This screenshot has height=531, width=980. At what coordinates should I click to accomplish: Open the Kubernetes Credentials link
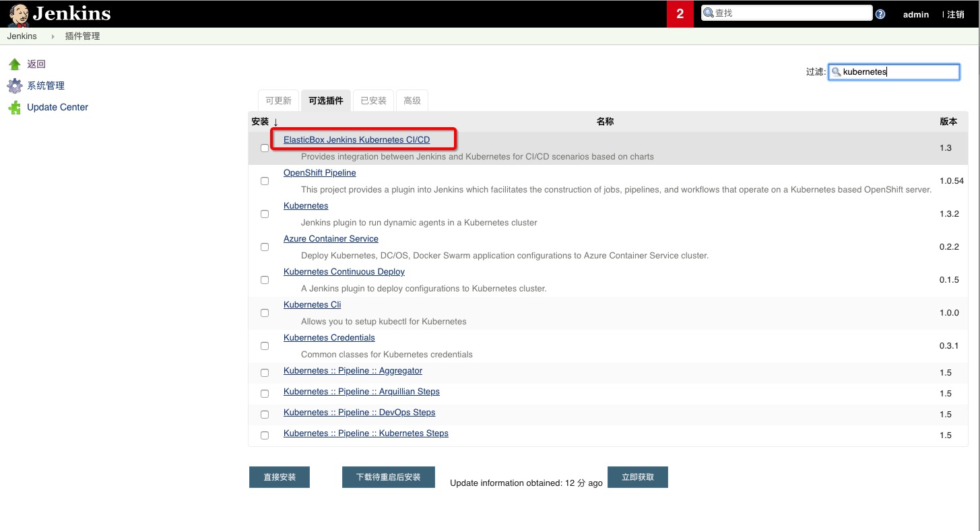click(329, 338)
